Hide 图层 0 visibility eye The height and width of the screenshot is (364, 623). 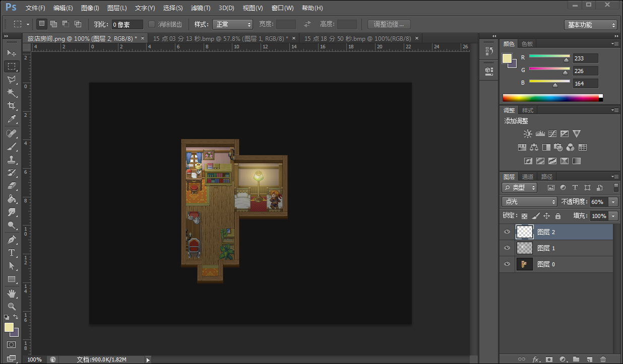pyautogui.click(x=507, y=264)
